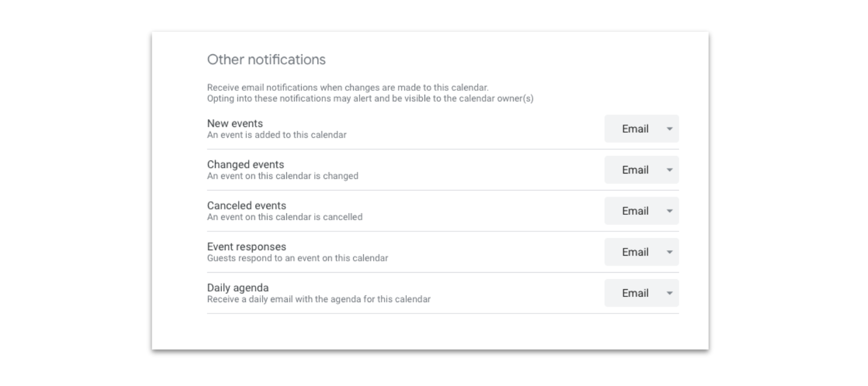Click the Email label for Daily agenda
The width and height of the screenshot is (868, 386).
click(633, 293)
